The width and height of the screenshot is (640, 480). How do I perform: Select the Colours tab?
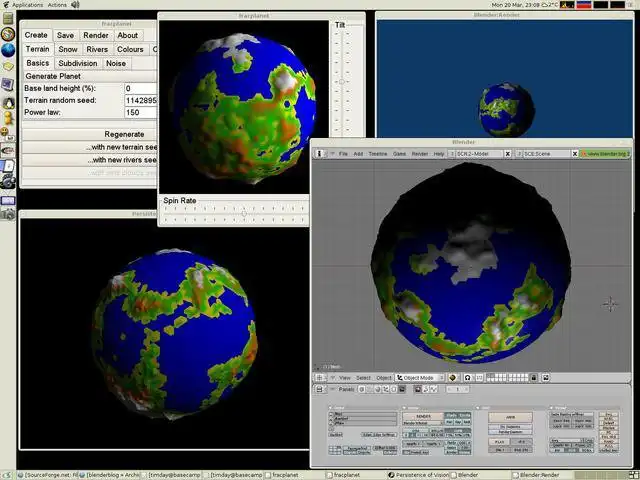130,49
